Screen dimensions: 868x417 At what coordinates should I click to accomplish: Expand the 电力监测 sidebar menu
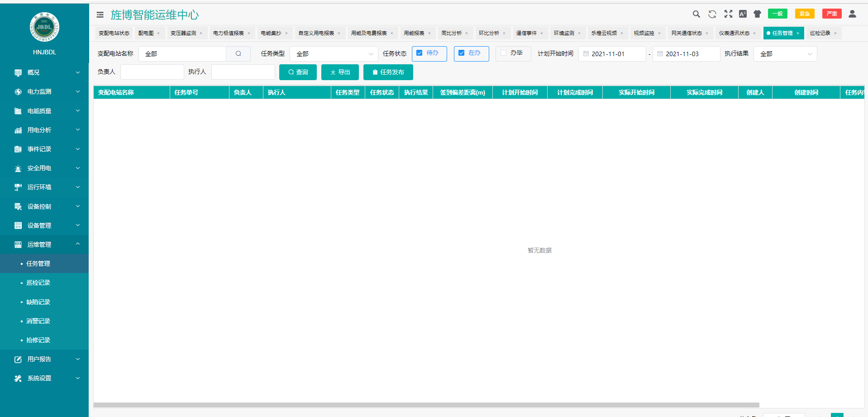[x=44, y=91]
